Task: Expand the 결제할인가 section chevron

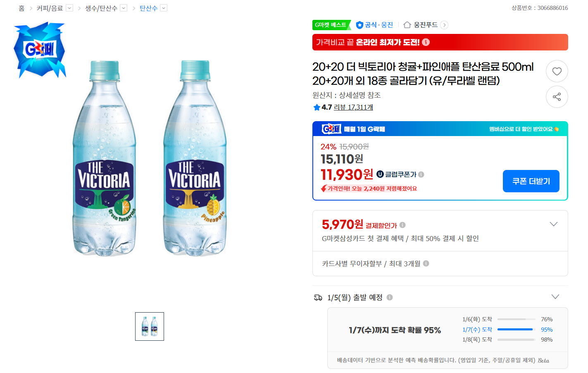Action: [554, 224]
